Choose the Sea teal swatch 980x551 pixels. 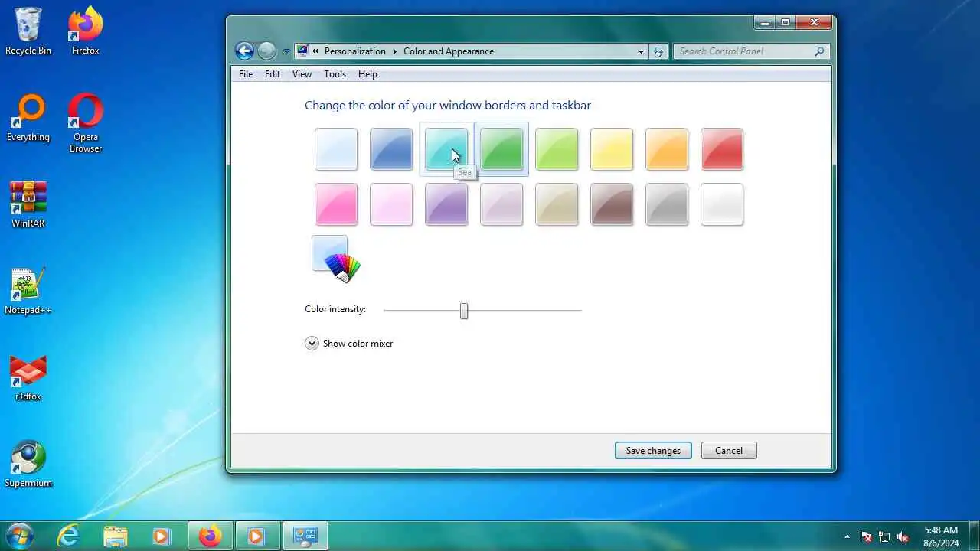446,149
